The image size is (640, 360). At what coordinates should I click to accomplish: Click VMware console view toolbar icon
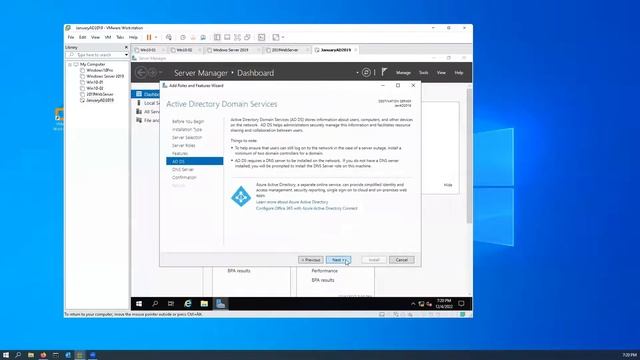262,37
